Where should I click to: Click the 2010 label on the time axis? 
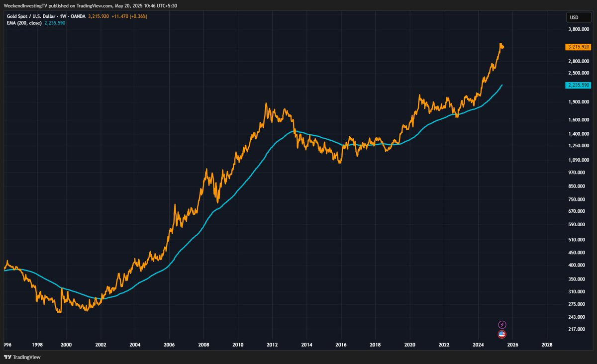[x=238, y=344]
